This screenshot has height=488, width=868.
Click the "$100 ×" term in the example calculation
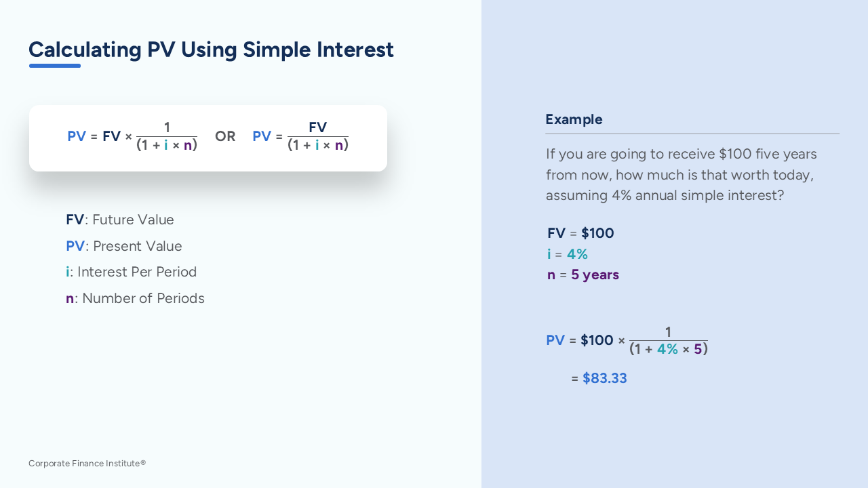tap(603, 340)
